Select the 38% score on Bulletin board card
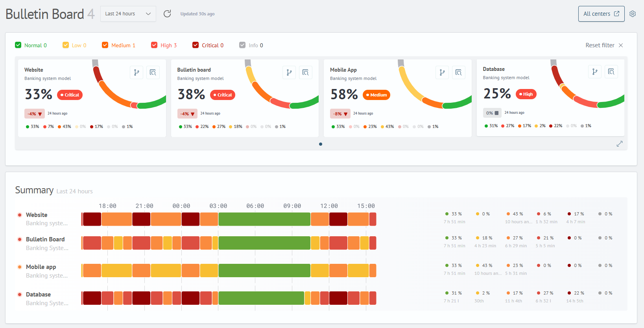The image size is (644, 328). coord(191,95)
